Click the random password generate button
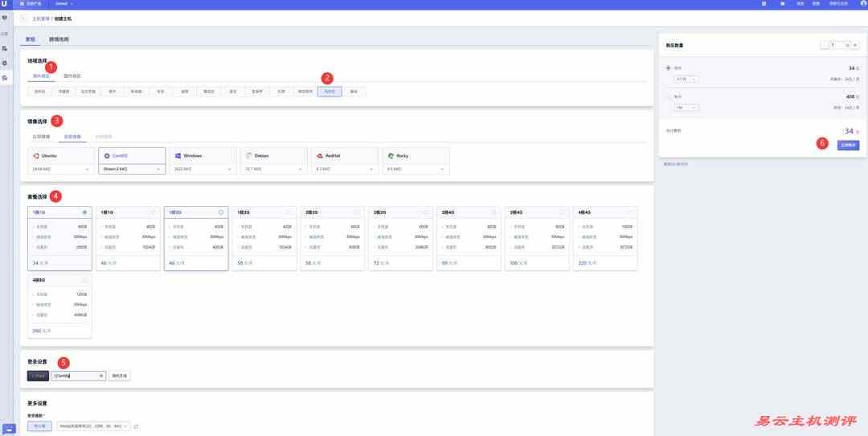This screenshot has height=436, width=868. tap(119, 376)
